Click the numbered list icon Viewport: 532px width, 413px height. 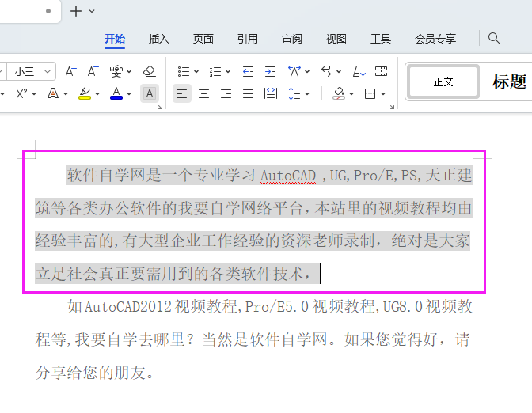[x=215, y=71]
